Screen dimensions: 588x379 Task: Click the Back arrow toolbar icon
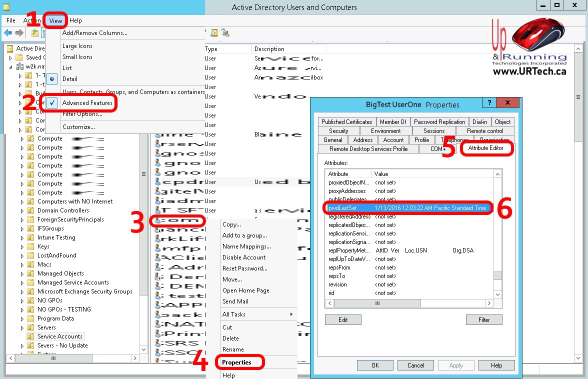coord(7,33)
